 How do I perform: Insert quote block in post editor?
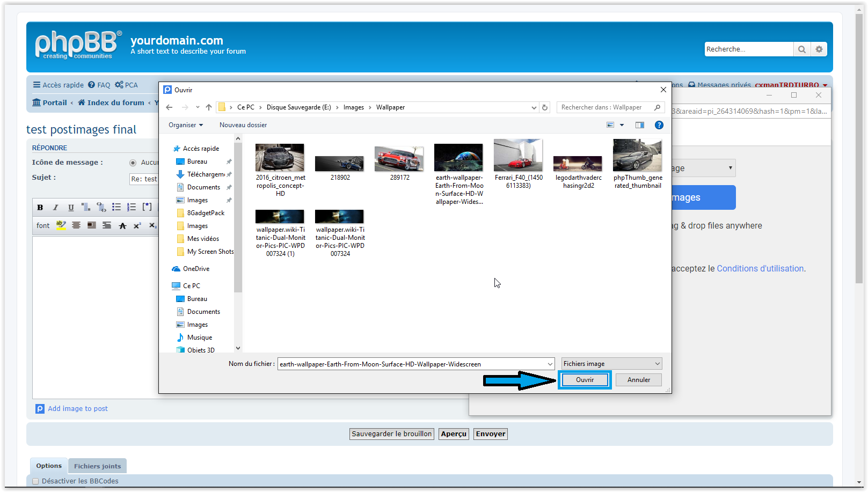[86, 207]
